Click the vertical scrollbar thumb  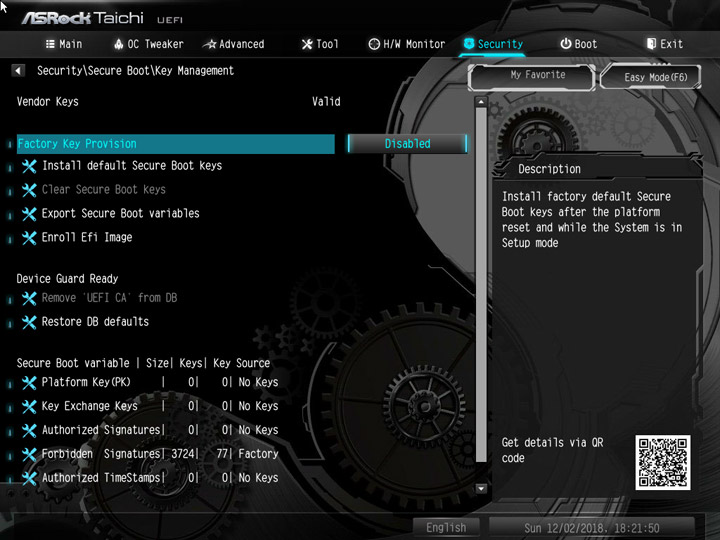point(481,285)
